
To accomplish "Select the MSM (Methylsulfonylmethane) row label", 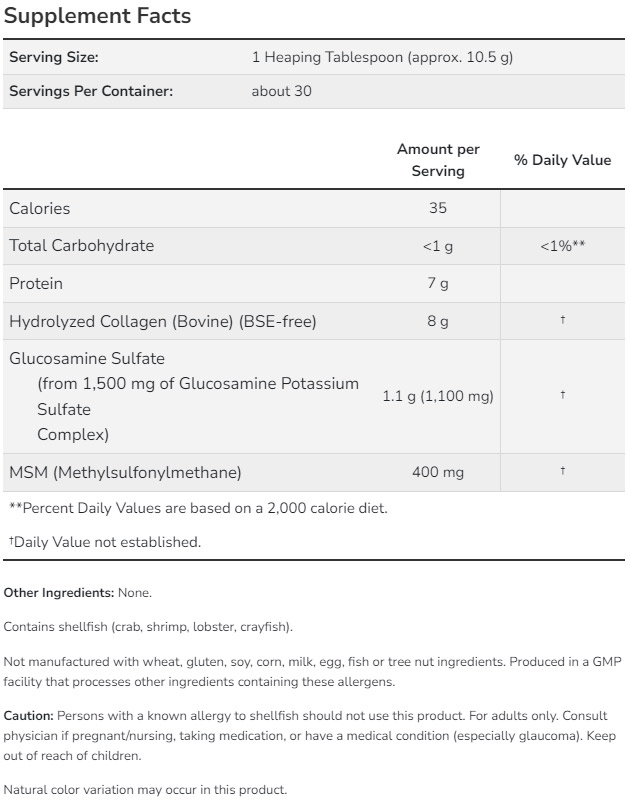I will [x=125, y=471].
